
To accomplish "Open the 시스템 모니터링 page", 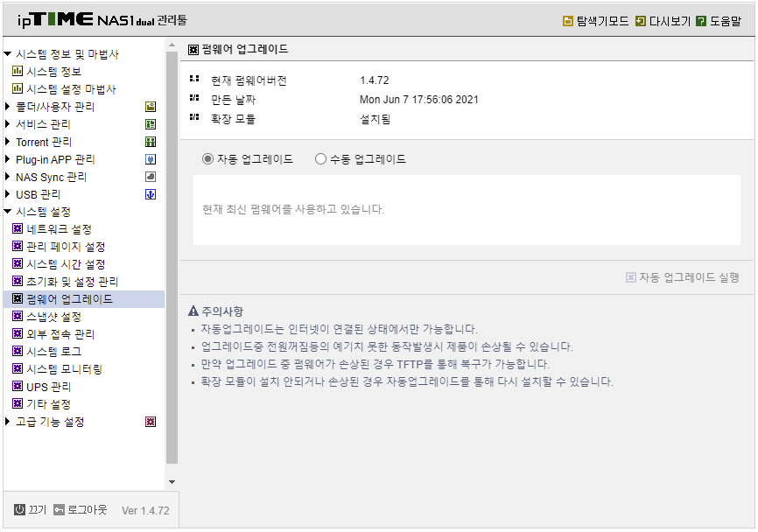I will [x=64, y=369].
